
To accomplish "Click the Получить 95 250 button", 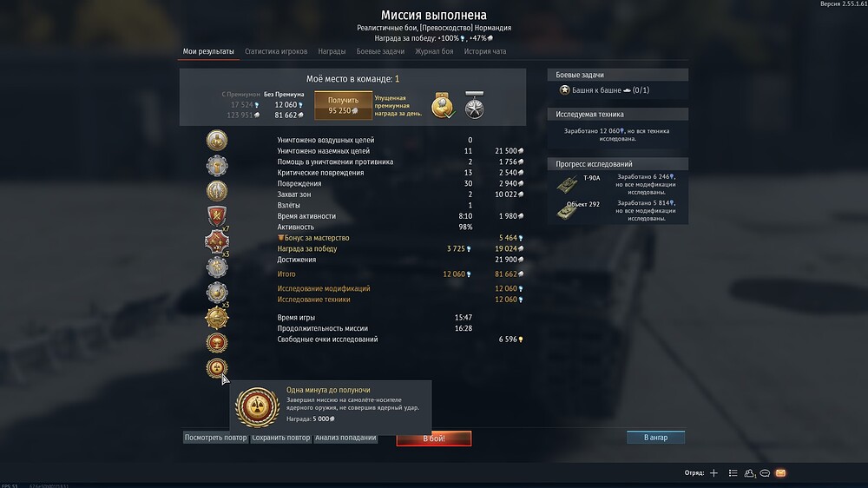I will tap(343, 105).
